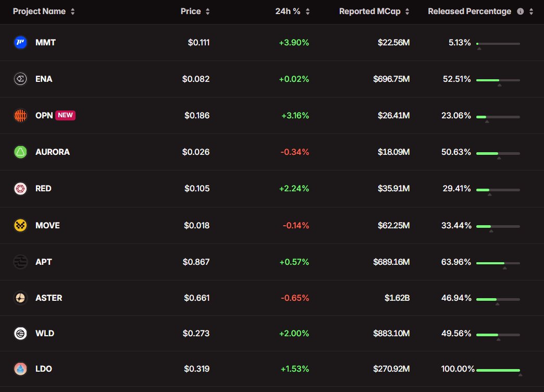
Task: Click the NEW badge beside OPN
Action: pyautogui.click(x=66, y=115)
